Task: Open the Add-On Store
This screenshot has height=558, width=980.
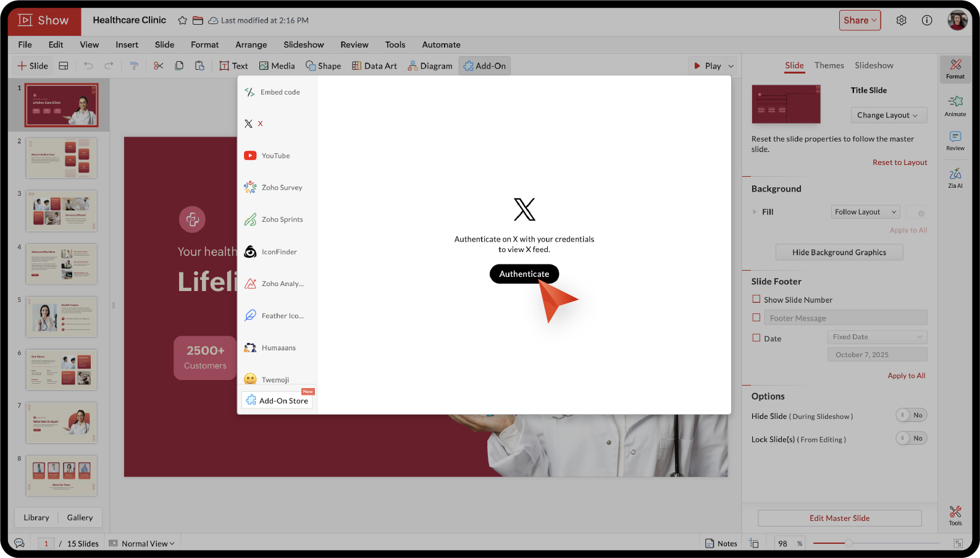Action: click(x=277, y=400)
